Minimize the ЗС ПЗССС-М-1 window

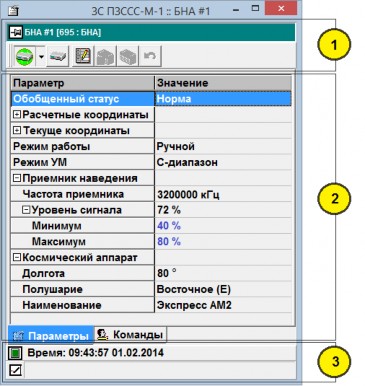coord(236,11)
